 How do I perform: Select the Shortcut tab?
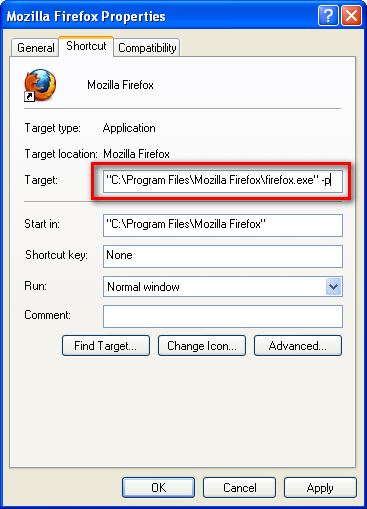pyautogui.click(x=86, y=46)
